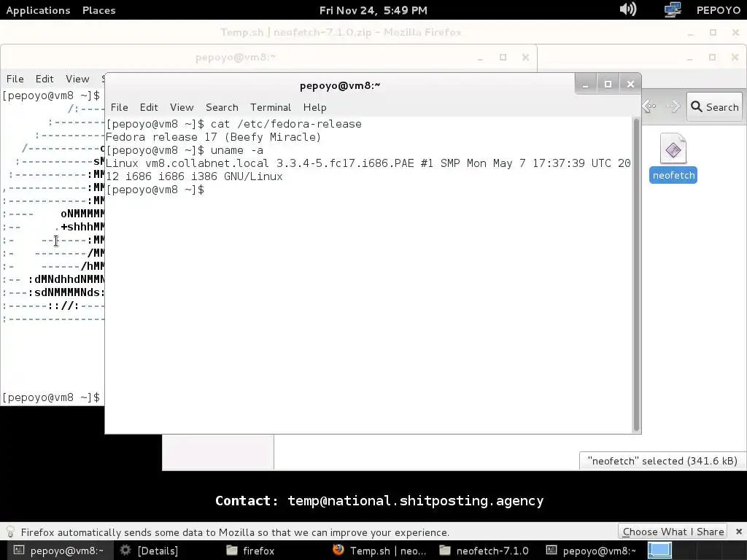Viewport: 747px width, 560px height.
Task: Maximize the file manager window
Action: point(712,57)
